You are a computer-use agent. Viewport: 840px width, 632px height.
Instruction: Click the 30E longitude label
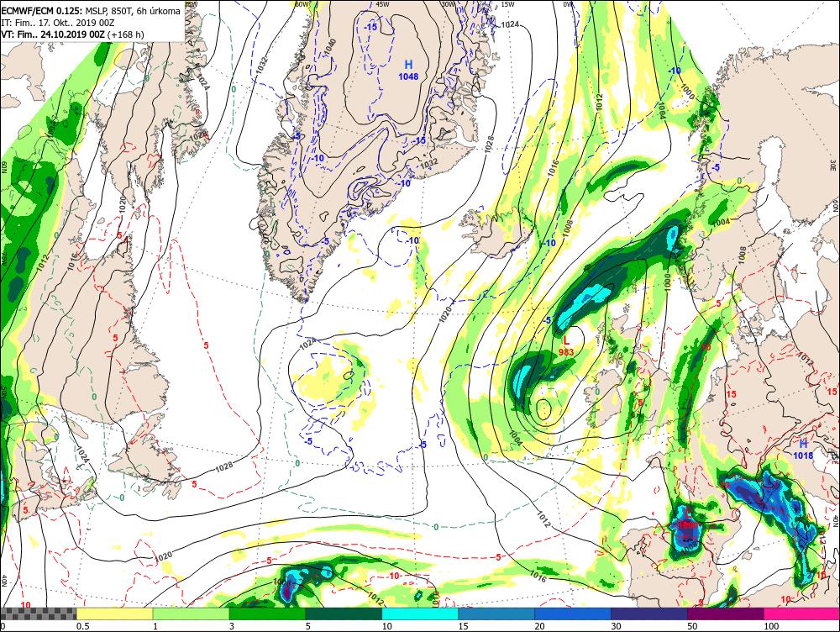pyautogui.click(x=835, y=164)
